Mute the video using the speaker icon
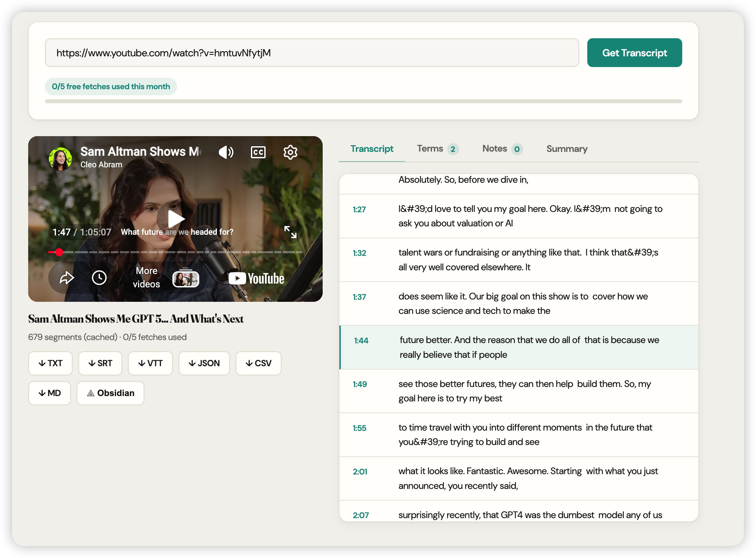The height and width of the screenshot is (558, 756). pyautogui.click(x=226, y=152)
